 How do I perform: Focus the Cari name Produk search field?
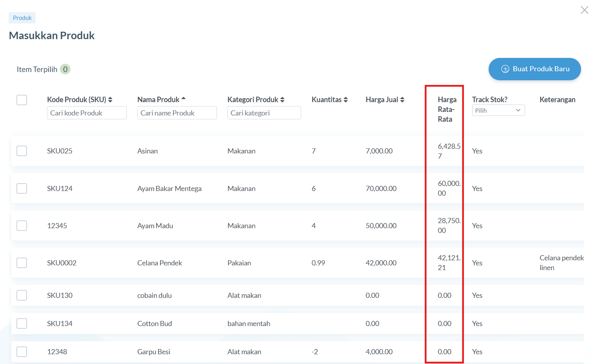click(177, 113)
